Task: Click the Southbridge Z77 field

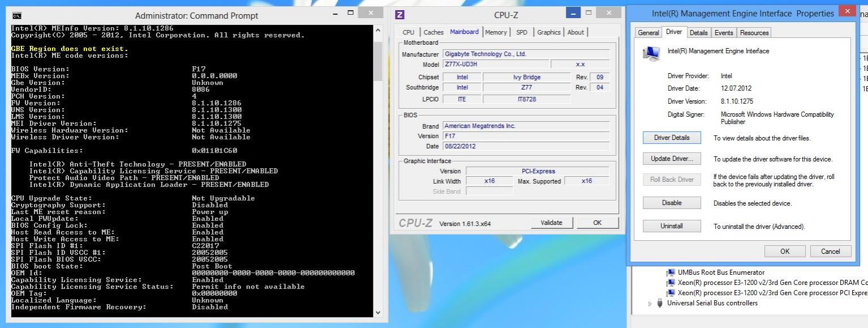Action: [527, 87]
